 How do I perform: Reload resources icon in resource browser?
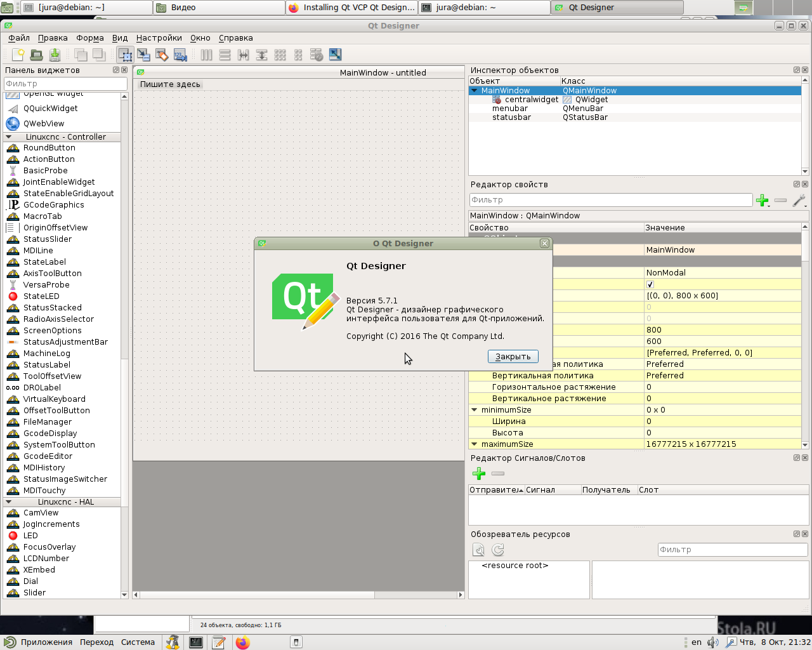pos(498,550)
